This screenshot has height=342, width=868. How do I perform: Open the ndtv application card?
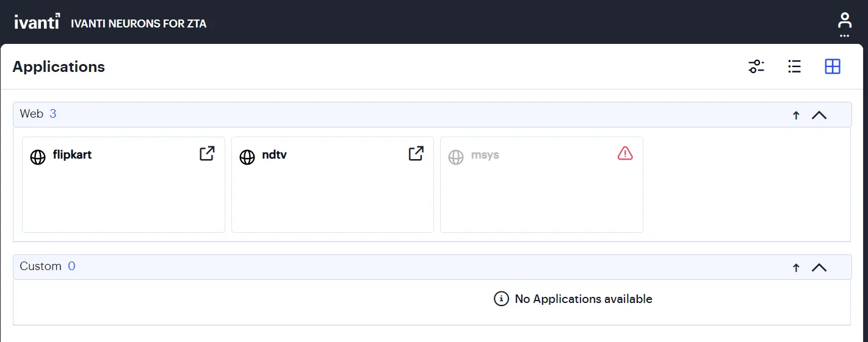click(x=333, y=185)
